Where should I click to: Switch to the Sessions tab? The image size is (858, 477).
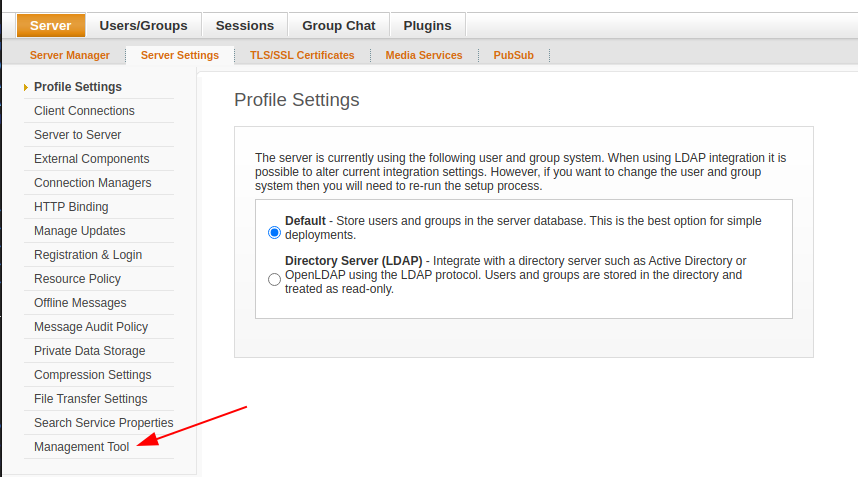click(244, 25)
